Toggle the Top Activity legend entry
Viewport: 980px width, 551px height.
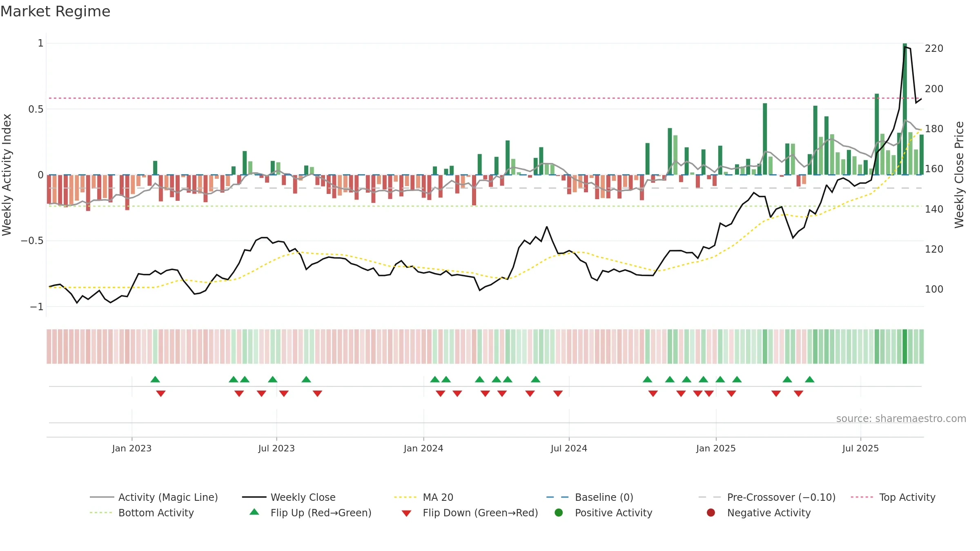pos(893,497)
